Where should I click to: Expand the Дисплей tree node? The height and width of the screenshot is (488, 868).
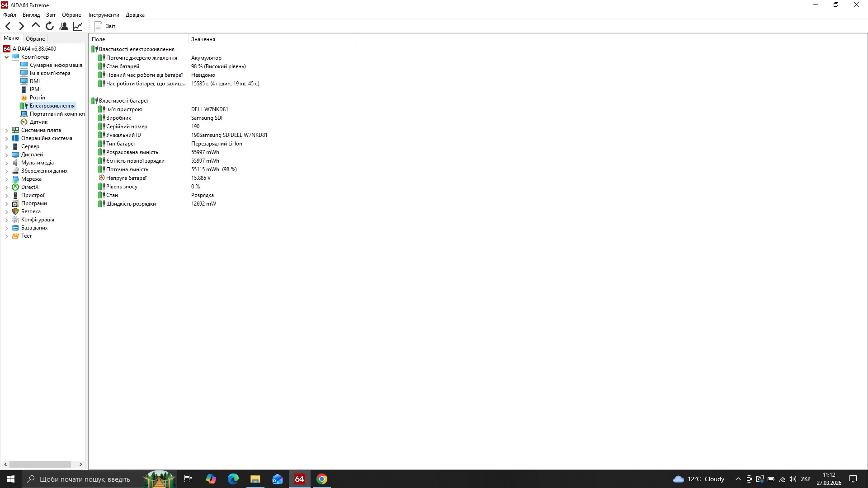click(x=7, y=155)
